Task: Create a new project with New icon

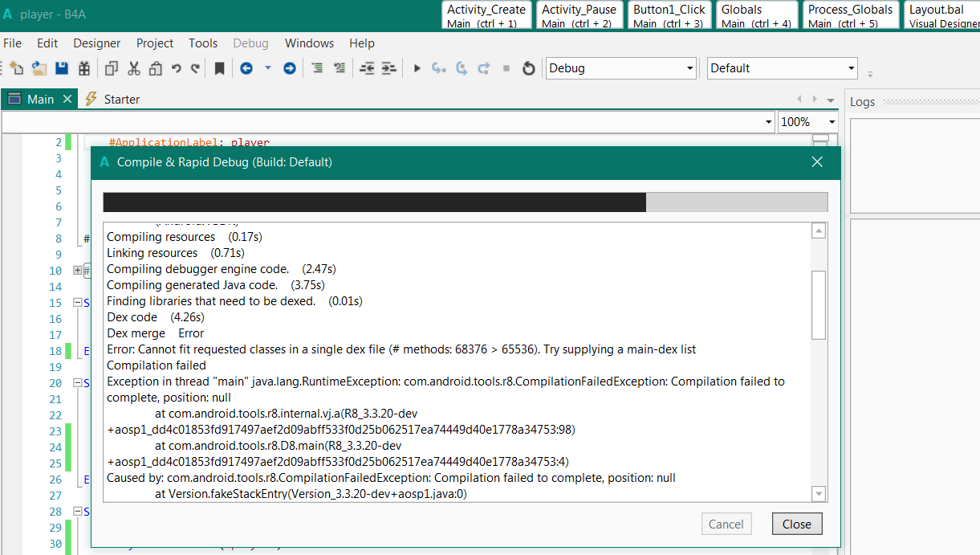Action: pos(15,68)
